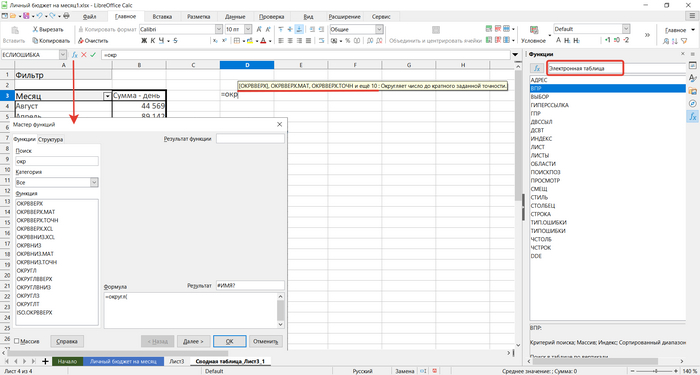This screenshot has height=375, width=700.
Task: Click the yellow background color icon
Action: (249, 41)
